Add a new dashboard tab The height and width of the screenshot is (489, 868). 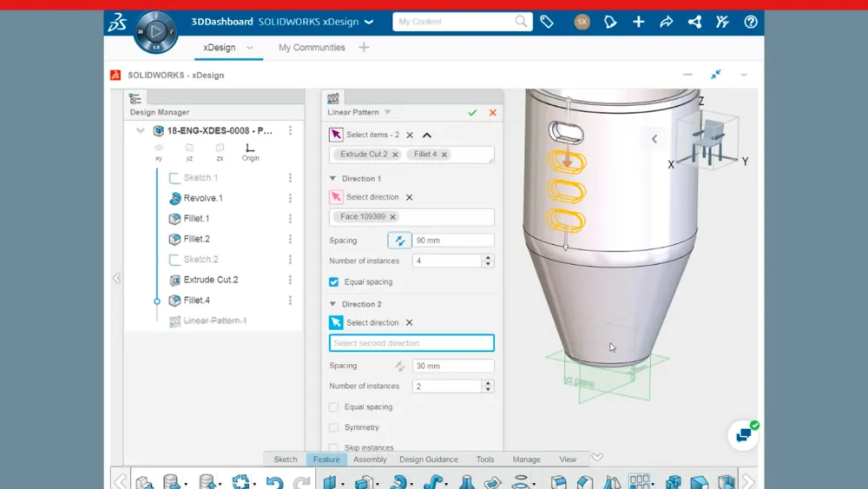(x=364, y=48)
